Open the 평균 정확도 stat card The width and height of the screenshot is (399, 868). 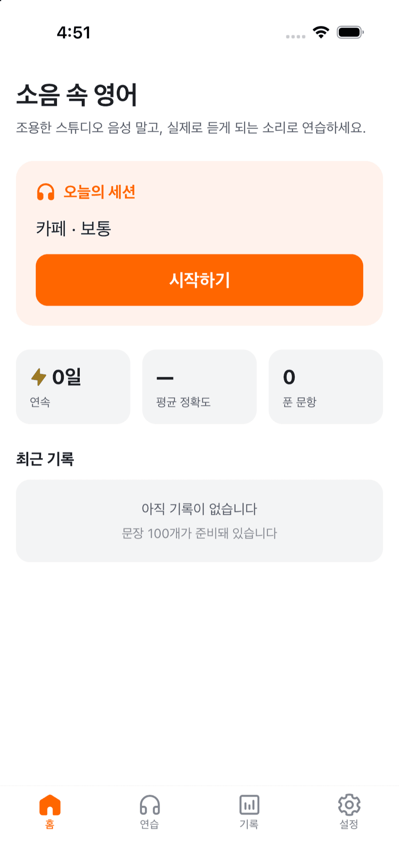(199, 387)
